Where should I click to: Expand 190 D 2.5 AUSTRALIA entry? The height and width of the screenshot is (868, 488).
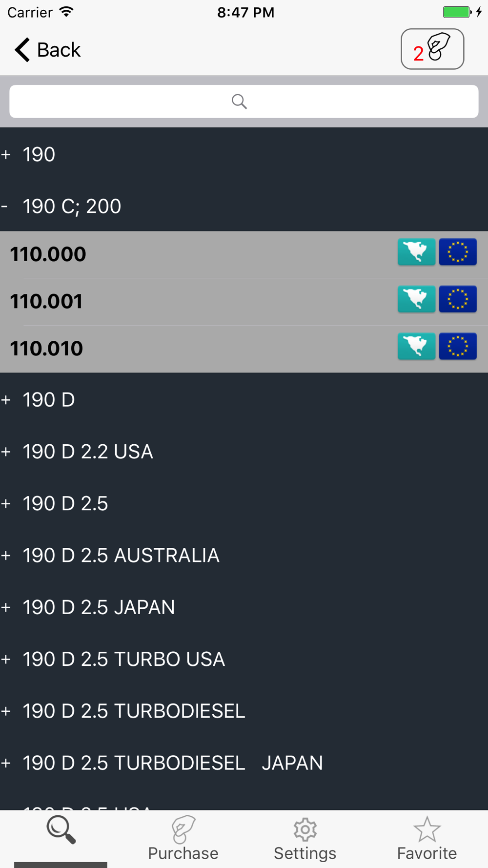(x=244, y=556)
